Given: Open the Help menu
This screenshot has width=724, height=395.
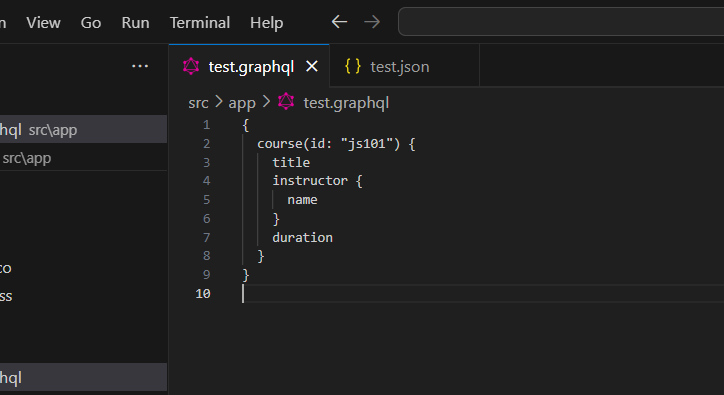Looking at the screenshot, I should coord(266,23).
